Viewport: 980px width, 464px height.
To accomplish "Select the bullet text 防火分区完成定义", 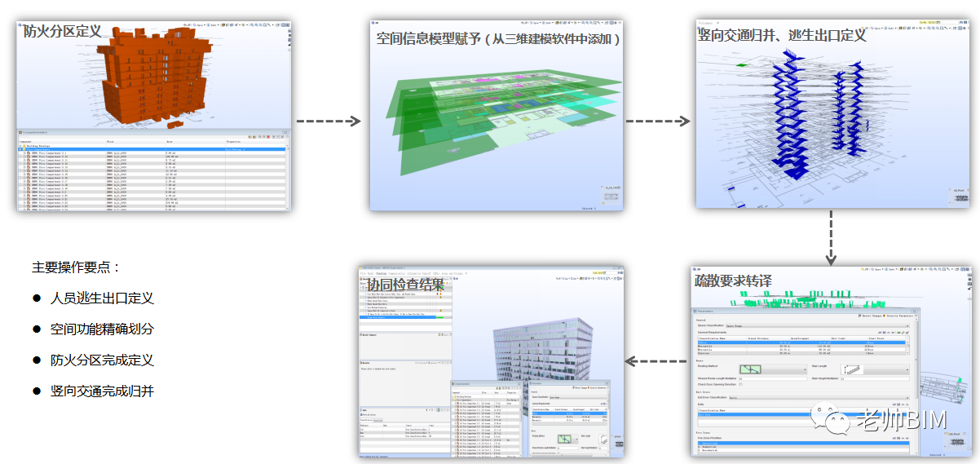I will tap(102, 360).
